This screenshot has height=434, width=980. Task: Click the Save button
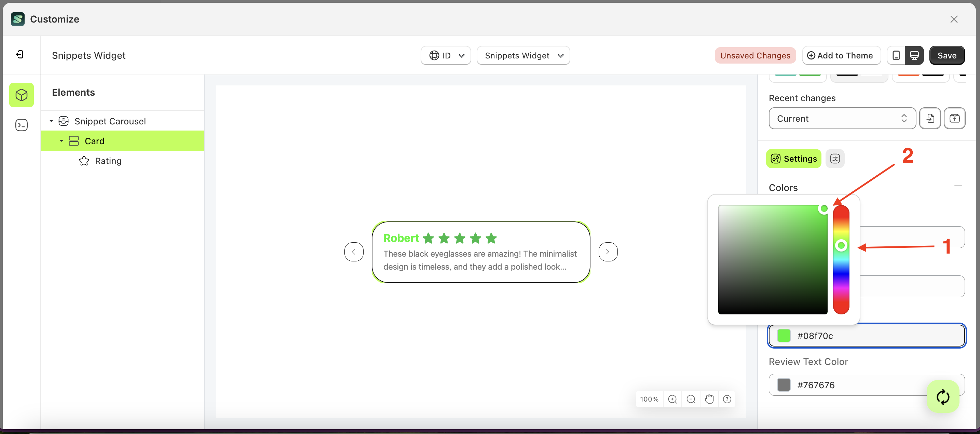pyautogui.click(x=947, y=55)
